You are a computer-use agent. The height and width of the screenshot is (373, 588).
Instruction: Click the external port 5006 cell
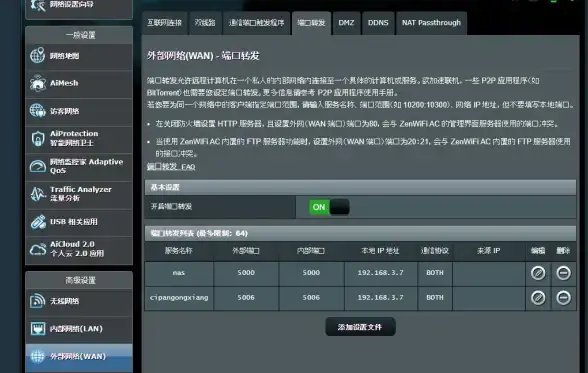click(246, 298)
